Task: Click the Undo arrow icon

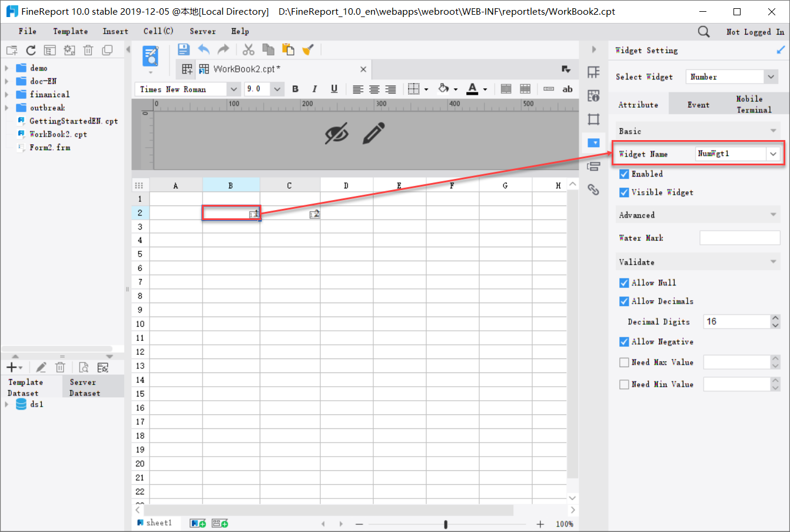Action: coord(204,49)
